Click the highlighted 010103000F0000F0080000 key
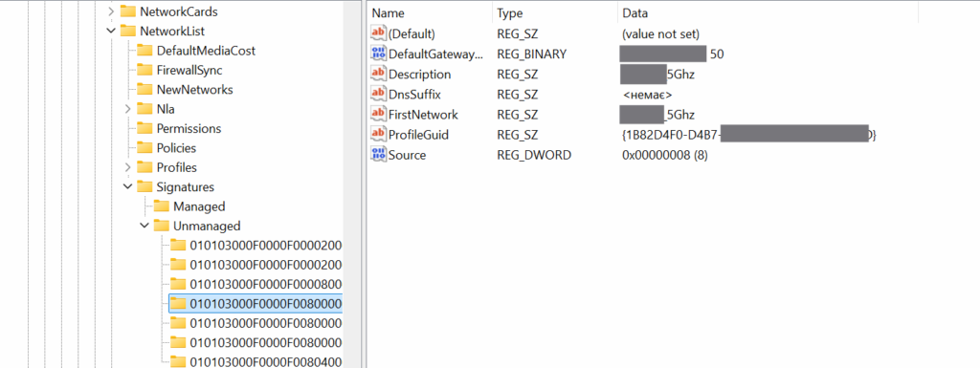 (x=256, y=303)
